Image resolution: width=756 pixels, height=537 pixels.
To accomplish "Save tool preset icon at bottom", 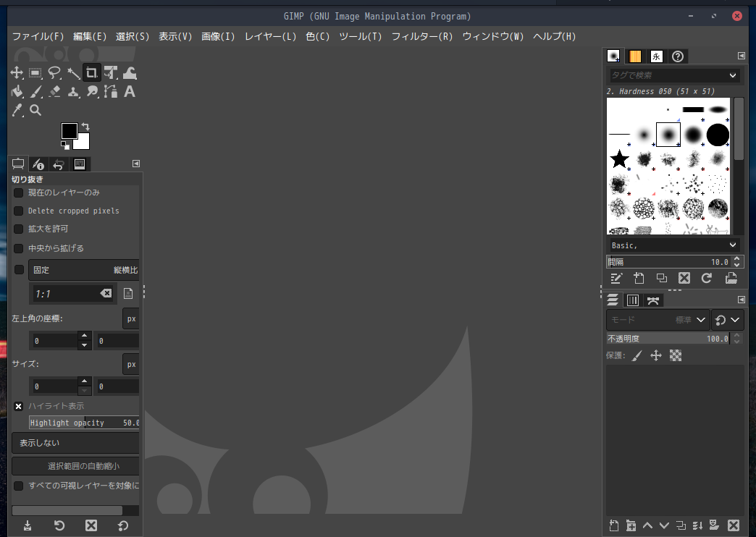I will (x=28, y=525).
